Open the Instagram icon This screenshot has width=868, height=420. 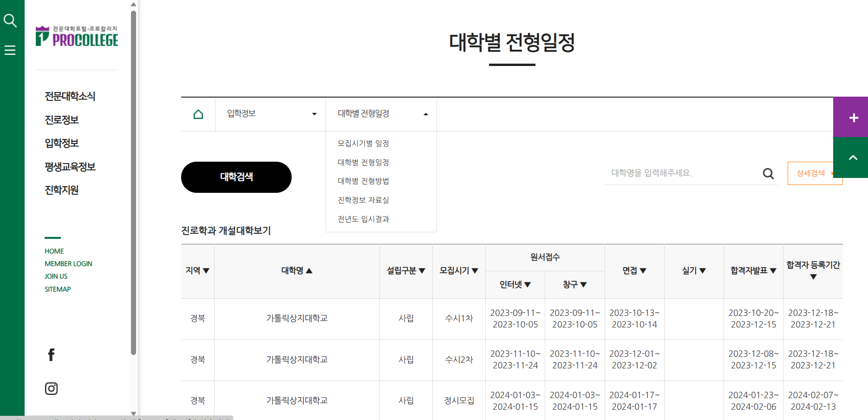click(51, 388)
